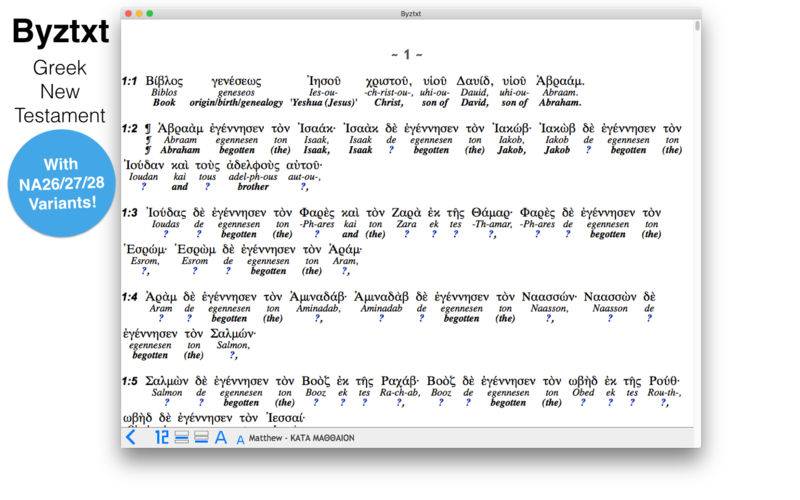Viewport: 800px width, 500px height.
Task: Click the Greek word 'Ῥαχάβ·'
Action: 399,381
